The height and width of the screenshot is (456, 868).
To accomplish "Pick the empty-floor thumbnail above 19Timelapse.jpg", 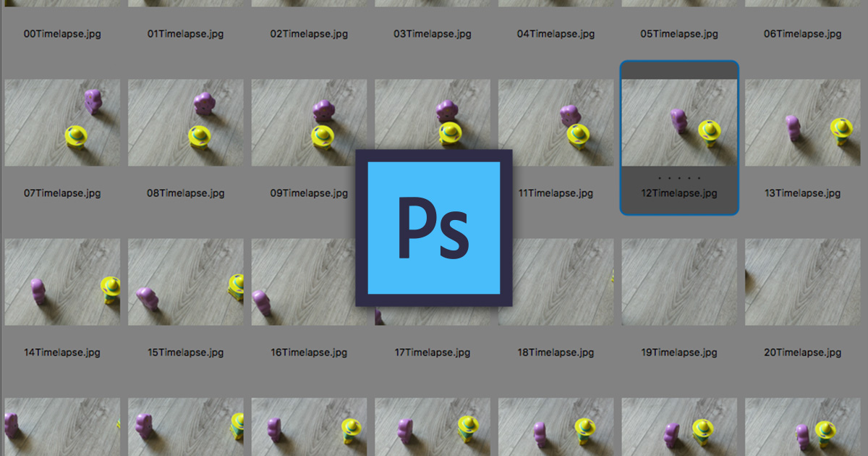I will (x=679, y=282).
